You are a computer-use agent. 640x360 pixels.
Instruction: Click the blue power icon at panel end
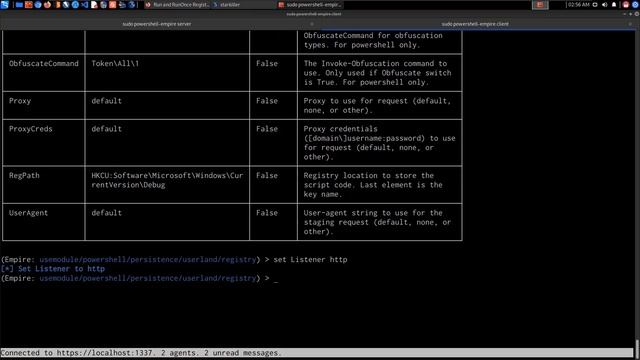635,5
